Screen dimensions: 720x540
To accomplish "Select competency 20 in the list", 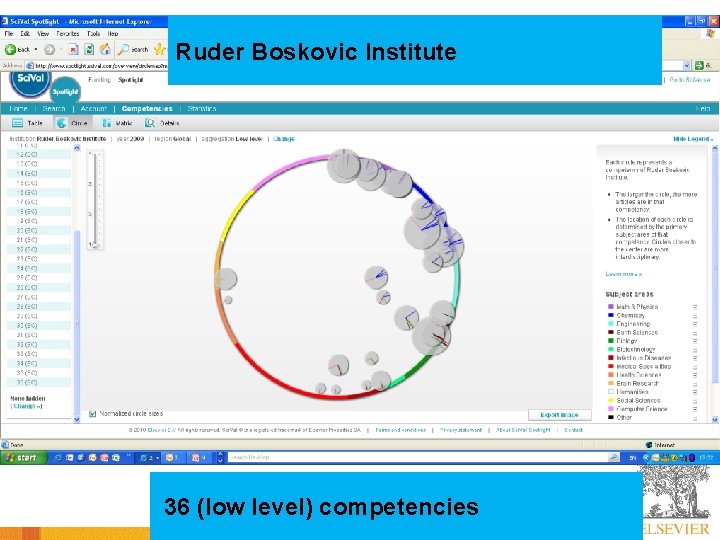I will [x=39, y=231].
